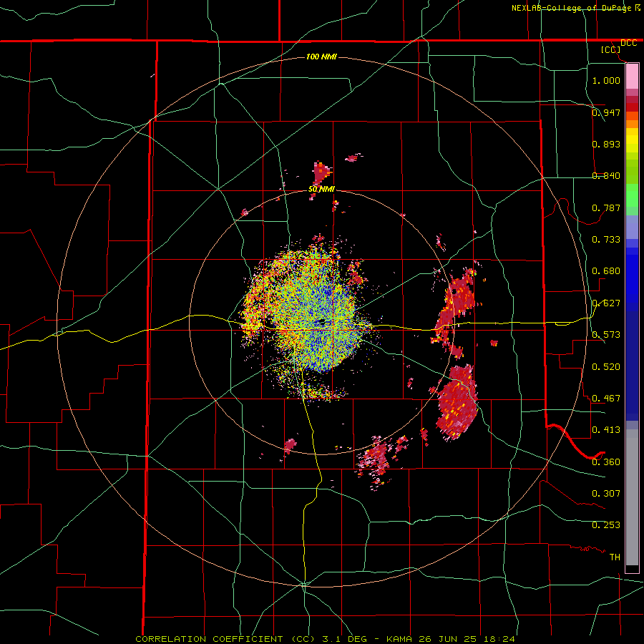
Task: Click the 0.573 legend value
Action: pos(606,335)
